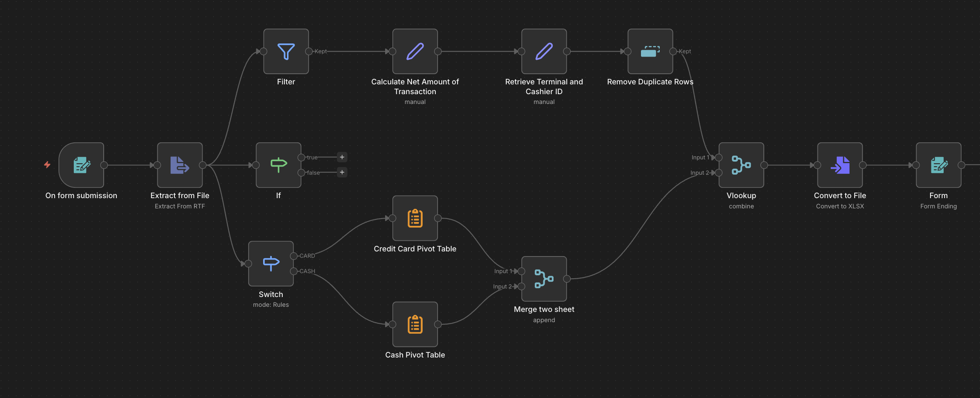This screenshot has width=980, height=398.
Task: Click the If false output connector
Action: (x=301, y=173)
